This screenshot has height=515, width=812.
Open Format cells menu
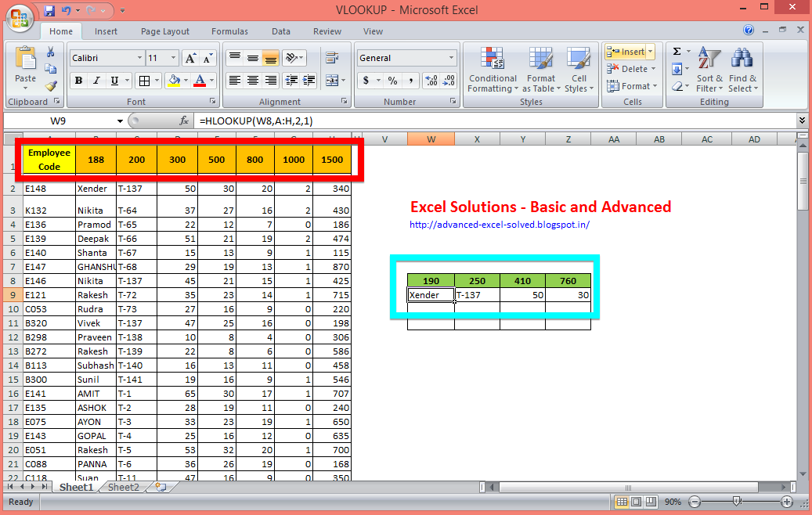pyautogui.click(x=631, y=86)
